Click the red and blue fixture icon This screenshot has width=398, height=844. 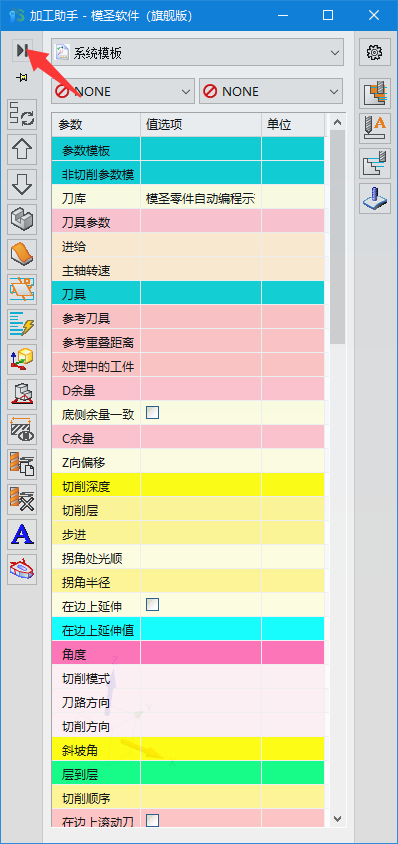pos(22,569)
